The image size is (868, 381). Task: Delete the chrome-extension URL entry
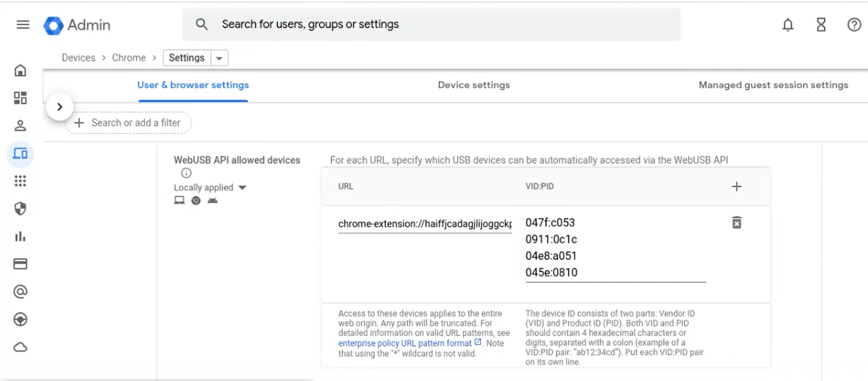pyautogui.click(x=736, y=223)
